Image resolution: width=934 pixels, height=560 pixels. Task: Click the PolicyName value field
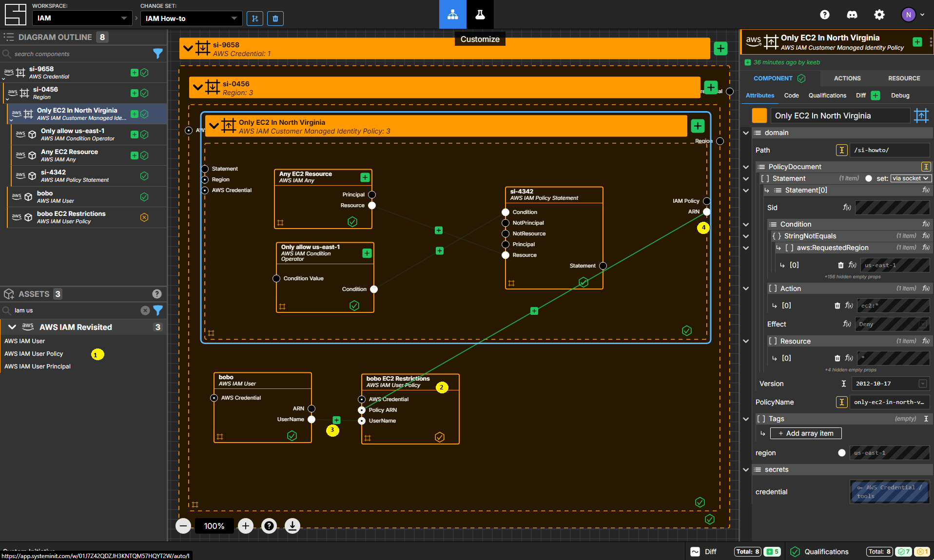coord(890,402)
